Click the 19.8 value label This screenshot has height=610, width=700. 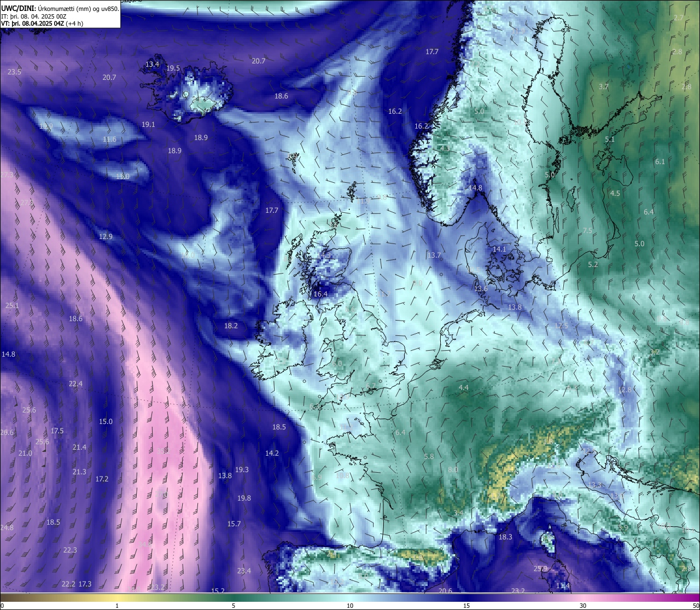point(244,498)
